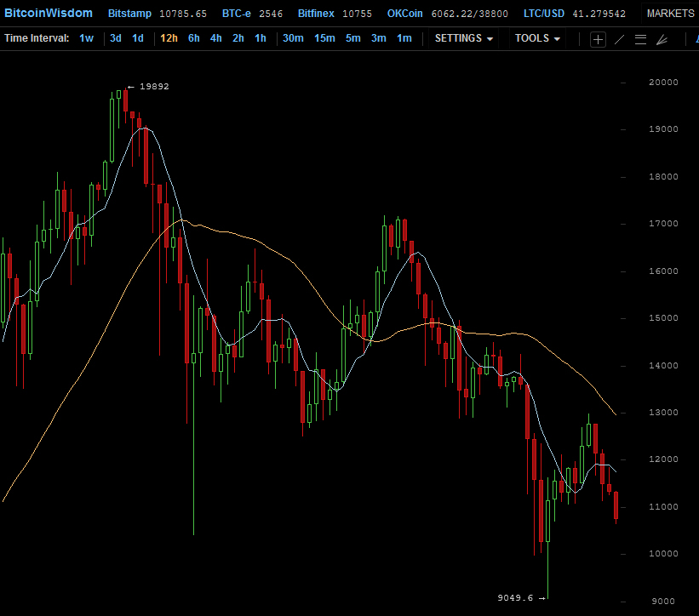Viewport: 699px width, 616px height.
Task: Switch time interval to 30m
Action: [x=293, y=38]
